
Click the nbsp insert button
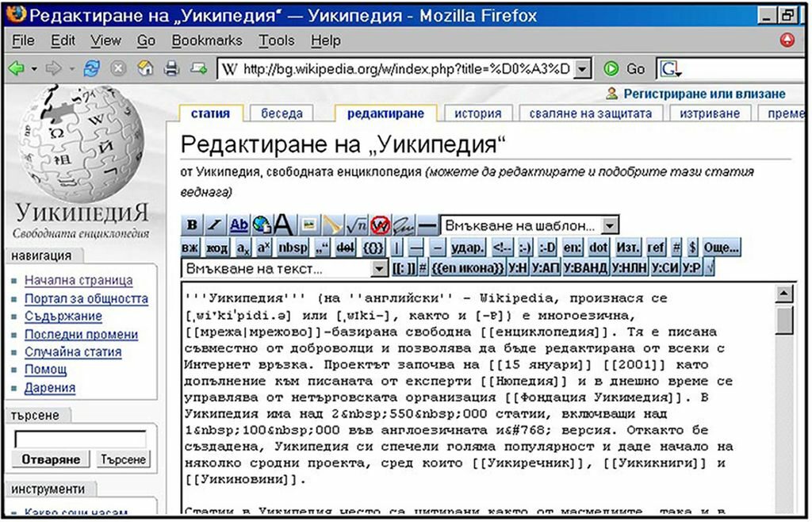point(293,248)
